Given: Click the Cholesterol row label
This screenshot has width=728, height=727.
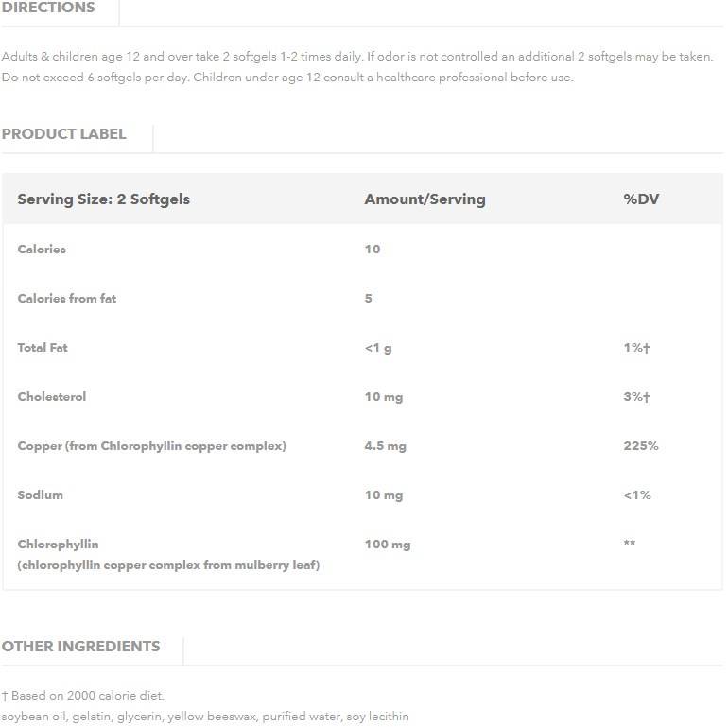Looking at the screenshot, I should click(52, 397).
